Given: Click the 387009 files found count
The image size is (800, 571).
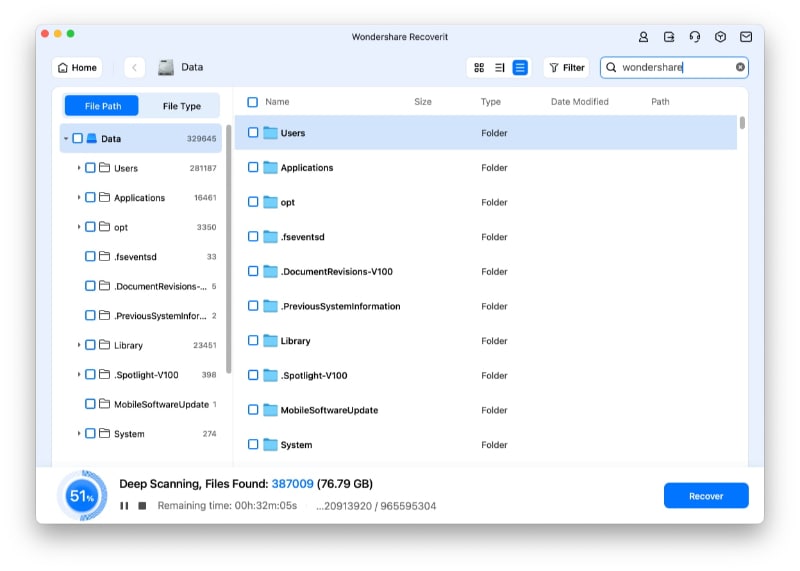Looking at the screenshot, I should pos(292,484).
